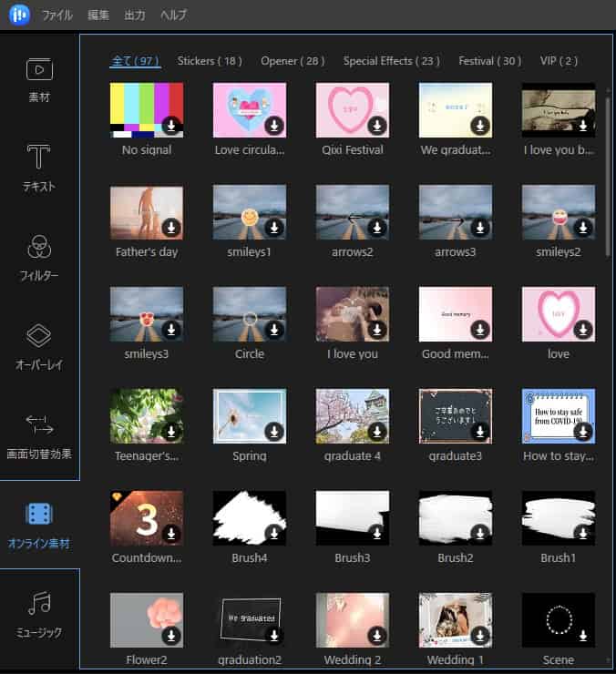Open the 素材 media panel

point(39,79)
